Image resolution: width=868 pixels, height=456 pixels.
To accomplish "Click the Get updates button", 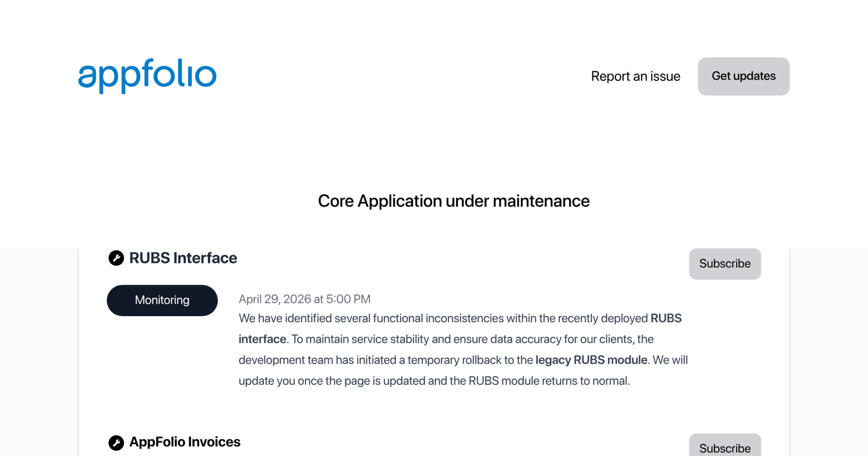I will tap(744, 76).
